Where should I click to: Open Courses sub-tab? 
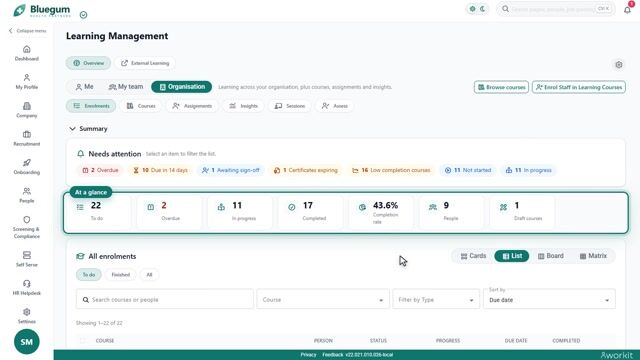(141, 106)
